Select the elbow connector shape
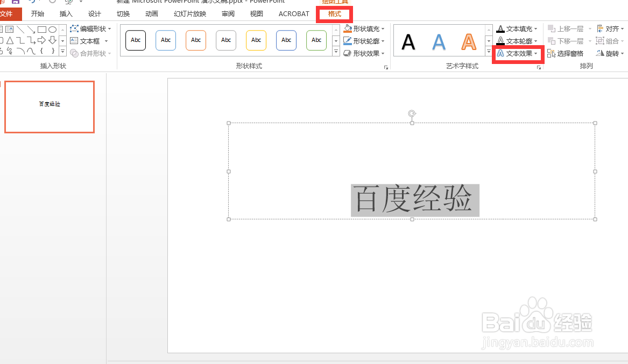 20,40
